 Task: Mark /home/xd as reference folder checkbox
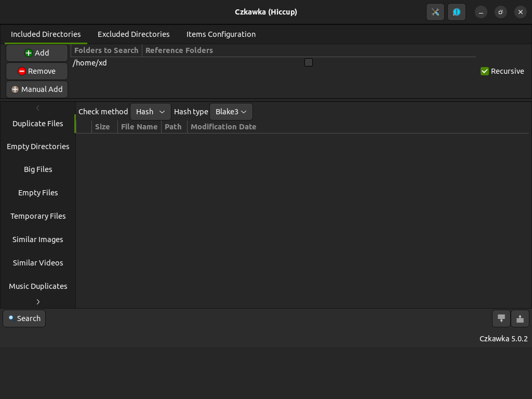tap(309, 62)
